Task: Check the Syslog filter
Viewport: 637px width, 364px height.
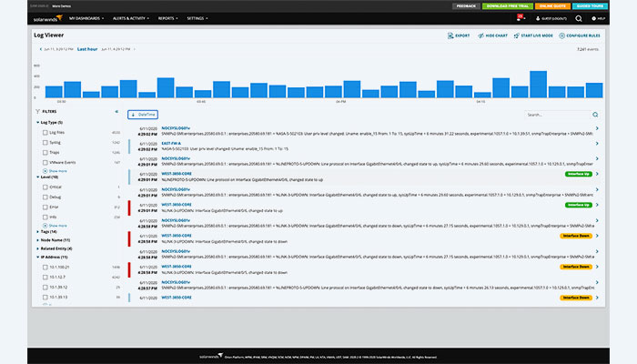Action: pyautogui.click(x=45, y=143)
